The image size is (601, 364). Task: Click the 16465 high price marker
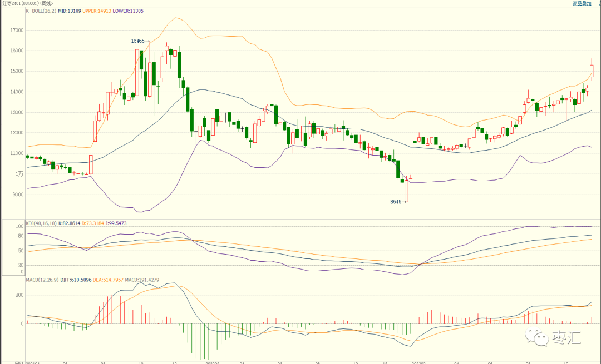coord(138,41)
